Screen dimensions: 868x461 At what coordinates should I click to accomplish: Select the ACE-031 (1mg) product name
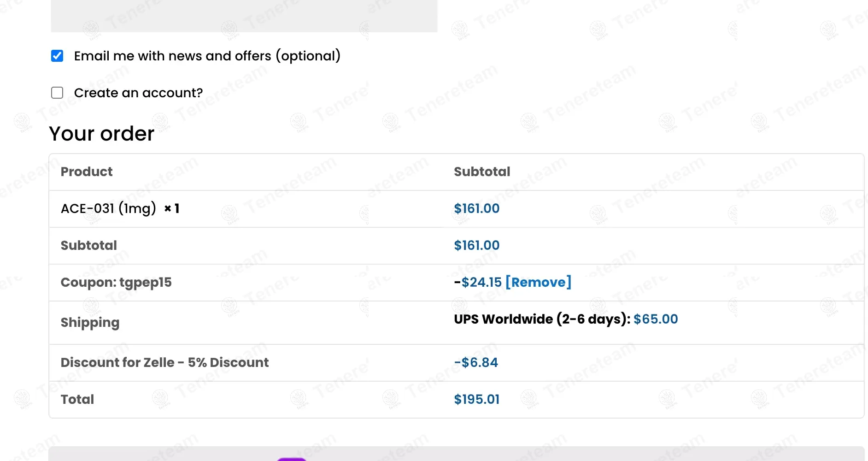109,208
